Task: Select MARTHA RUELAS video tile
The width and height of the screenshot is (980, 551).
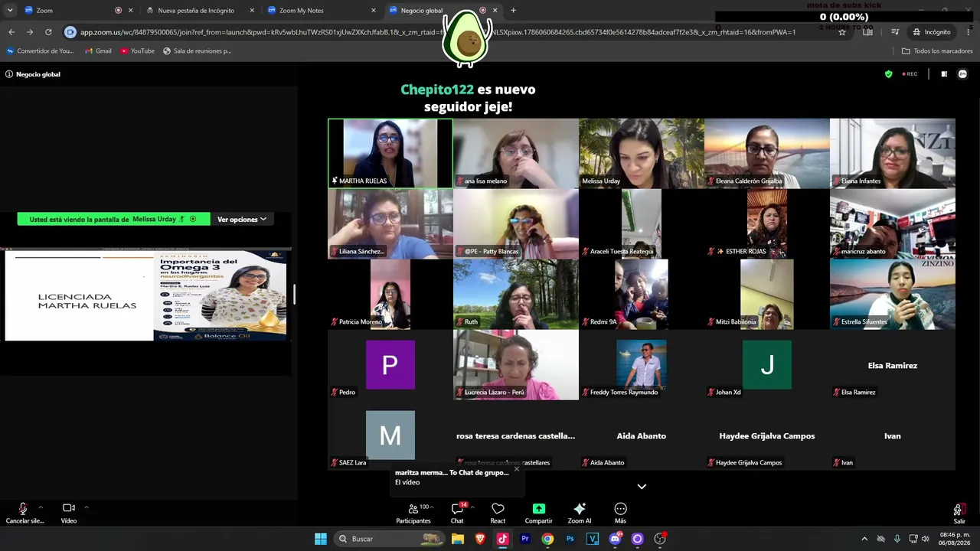Action: (x=390, y=153)
